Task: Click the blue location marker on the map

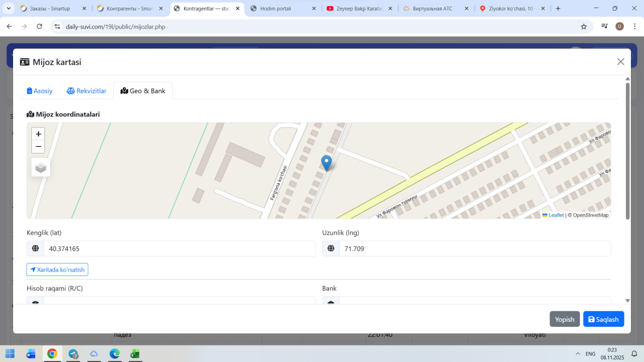Action: click(327, 163)
